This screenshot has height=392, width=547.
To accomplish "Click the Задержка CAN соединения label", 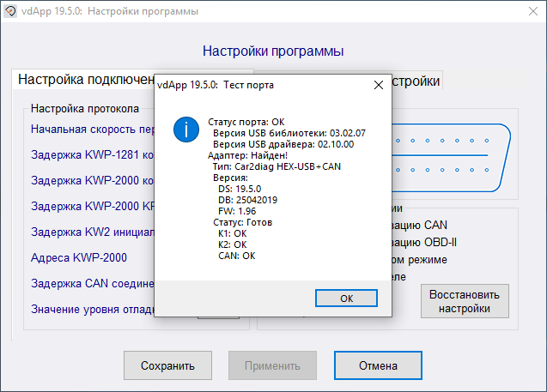I will coord(92,283).
